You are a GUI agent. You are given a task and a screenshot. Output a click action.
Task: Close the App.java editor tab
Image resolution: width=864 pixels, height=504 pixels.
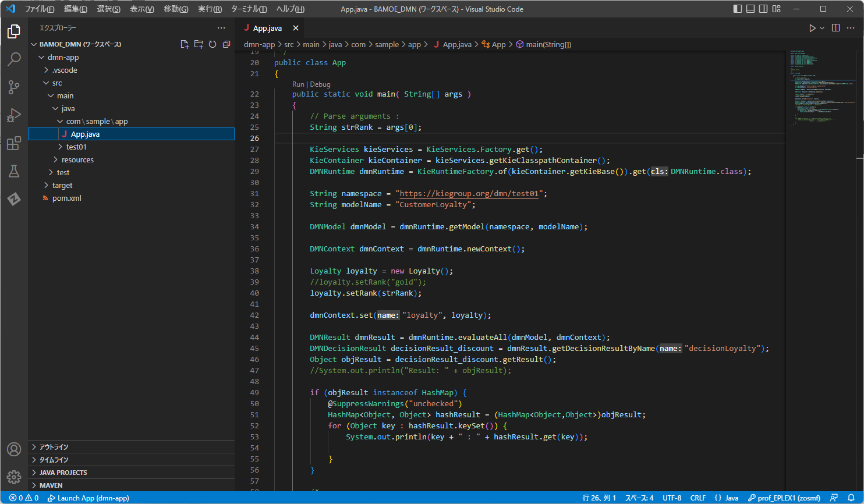(x=296, y=28)
